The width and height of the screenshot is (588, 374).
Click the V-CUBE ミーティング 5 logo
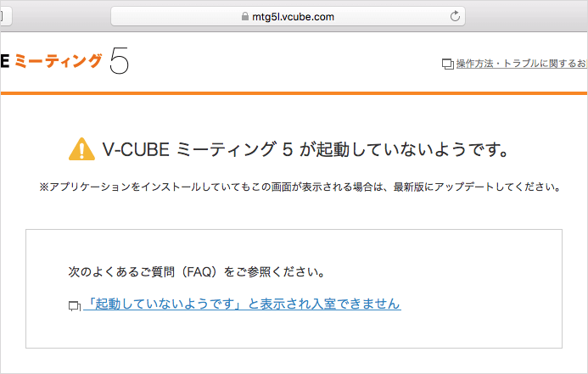(x=64, y=61)
